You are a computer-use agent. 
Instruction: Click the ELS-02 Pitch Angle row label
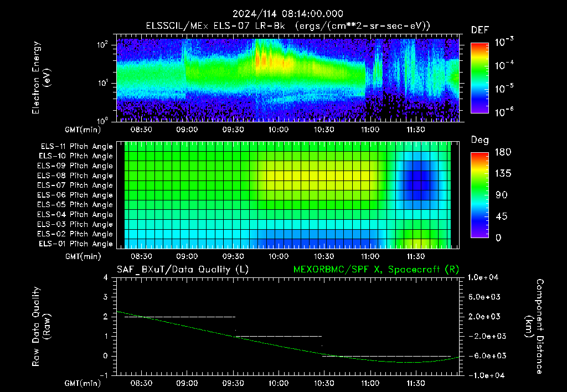click(75, 234)
